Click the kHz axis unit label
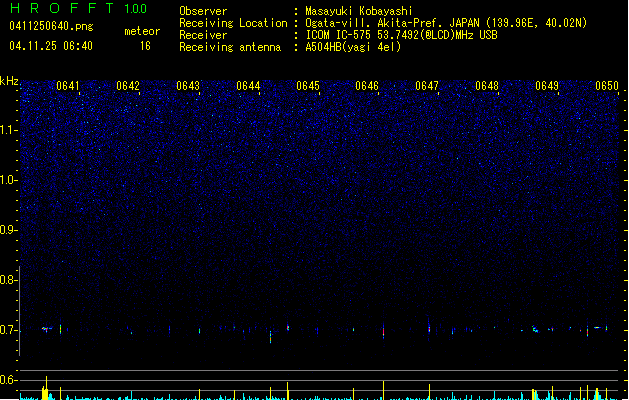 pyautogui.click(x=9, y=81)
